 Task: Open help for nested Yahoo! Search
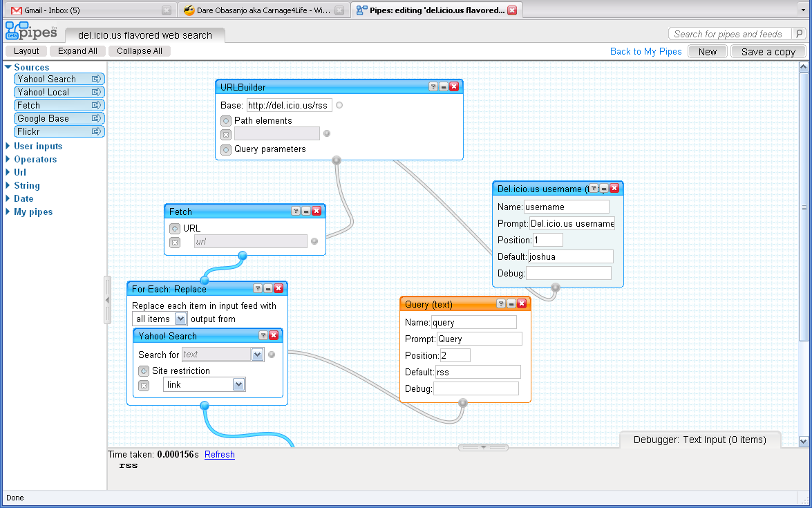[x=263, y=336]
